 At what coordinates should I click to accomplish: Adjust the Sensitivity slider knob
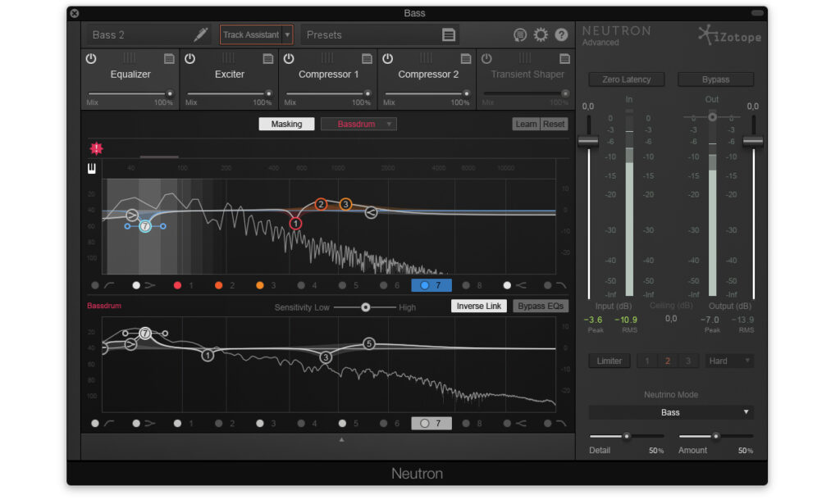click(365, 307)
